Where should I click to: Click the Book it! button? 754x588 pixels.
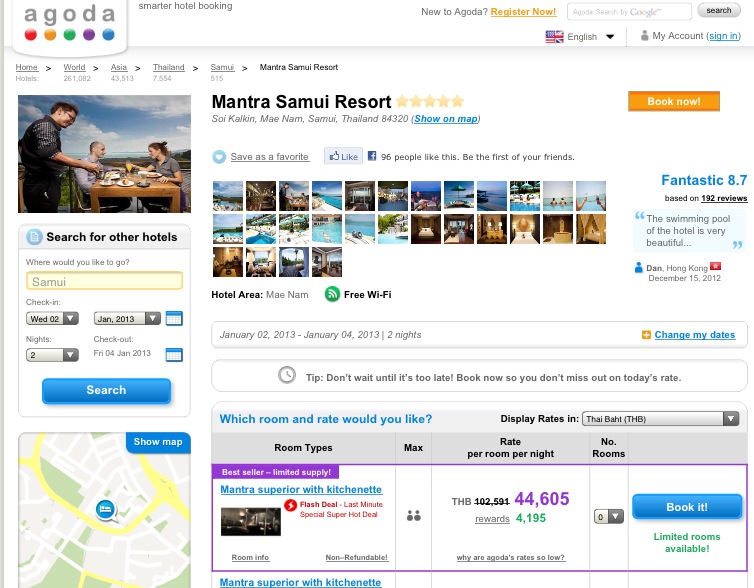tap(687, 507)
